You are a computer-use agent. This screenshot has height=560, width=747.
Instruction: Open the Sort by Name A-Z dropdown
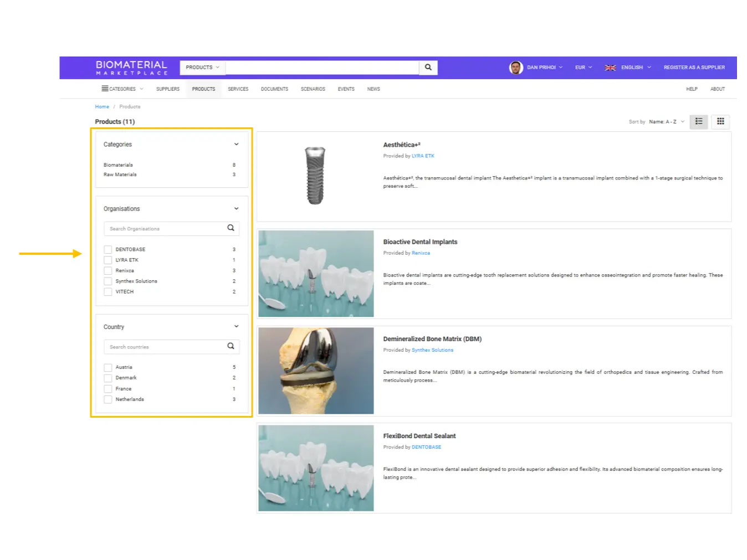click(667, 122)
